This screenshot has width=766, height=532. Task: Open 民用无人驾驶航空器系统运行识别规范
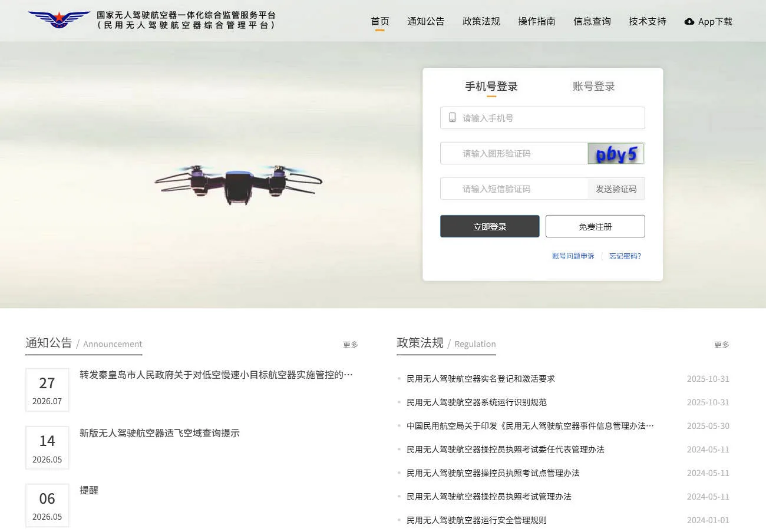click(x=477, y=402)
